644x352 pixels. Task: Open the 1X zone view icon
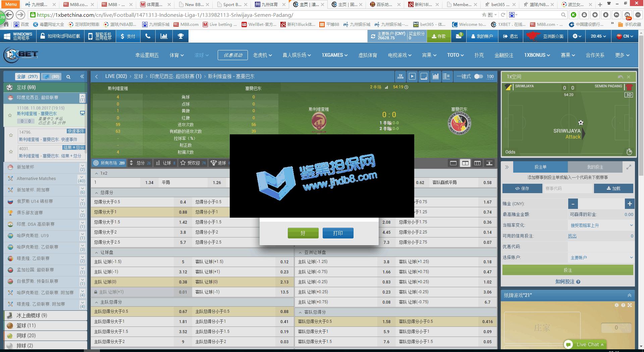[x=400, y=77]
